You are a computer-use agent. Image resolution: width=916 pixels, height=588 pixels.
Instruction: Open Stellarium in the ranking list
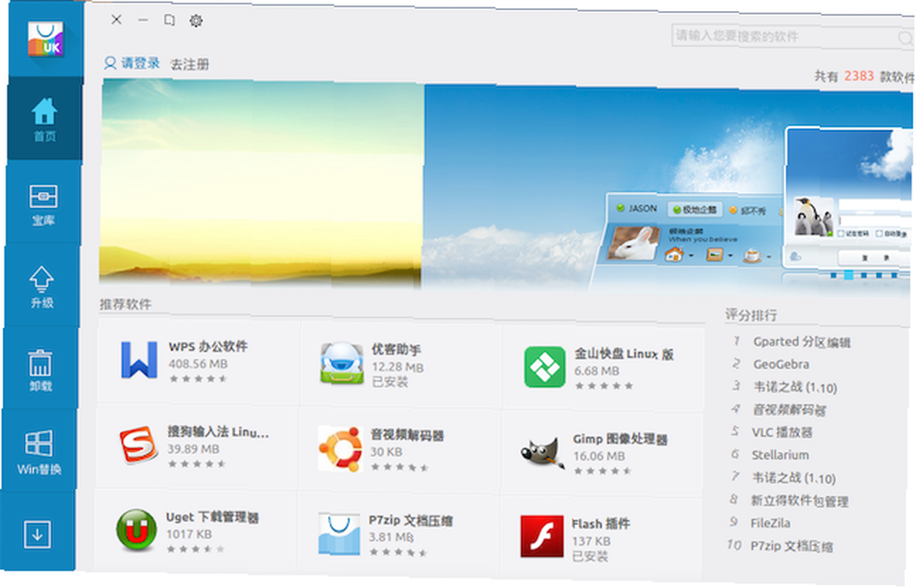pos(780,455)
